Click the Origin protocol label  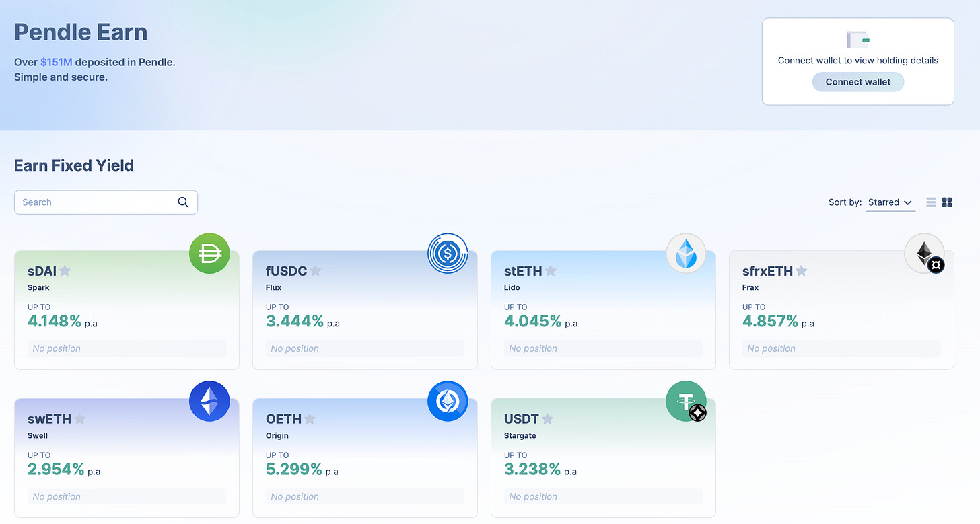pos(277,435)
